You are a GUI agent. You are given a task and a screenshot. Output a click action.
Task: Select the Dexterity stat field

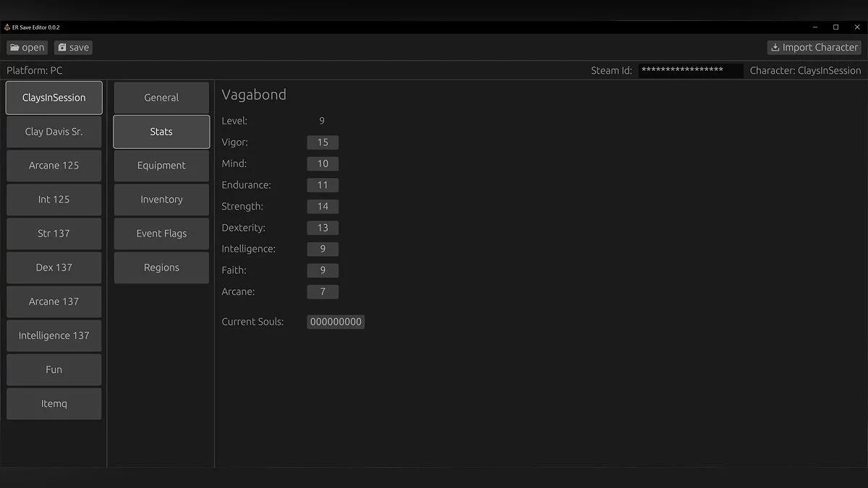click(x=322, y=228)
